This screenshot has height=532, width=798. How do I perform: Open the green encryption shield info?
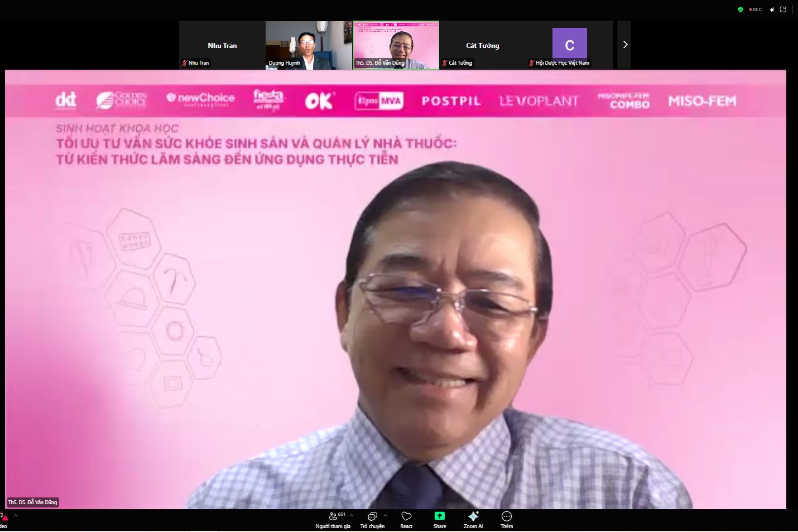[741, 9]
